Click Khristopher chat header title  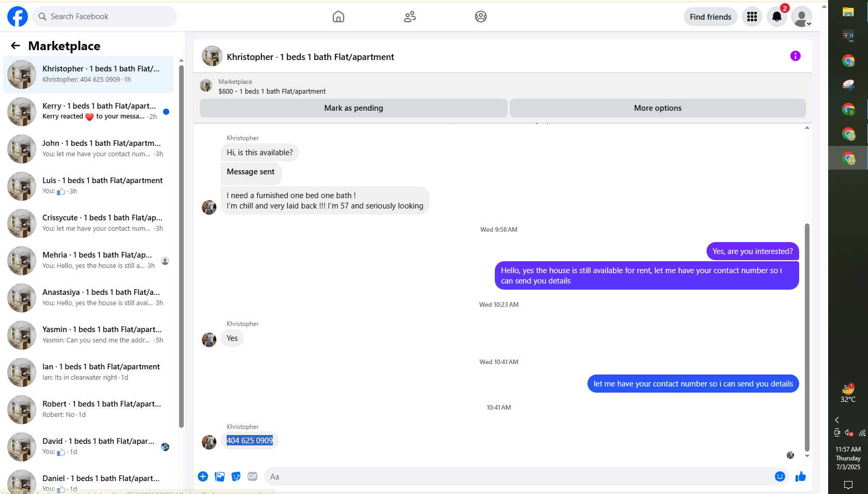click(x=311, y=57)
